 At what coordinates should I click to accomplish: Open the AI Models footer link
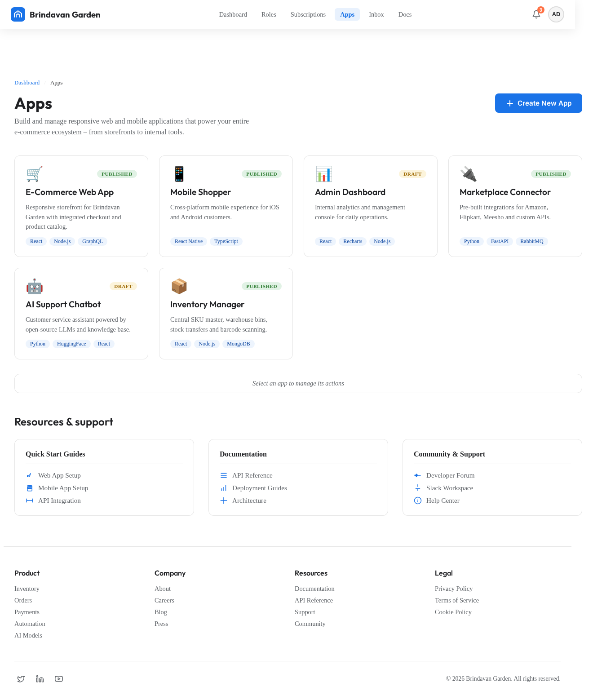[x=28, y=635]
